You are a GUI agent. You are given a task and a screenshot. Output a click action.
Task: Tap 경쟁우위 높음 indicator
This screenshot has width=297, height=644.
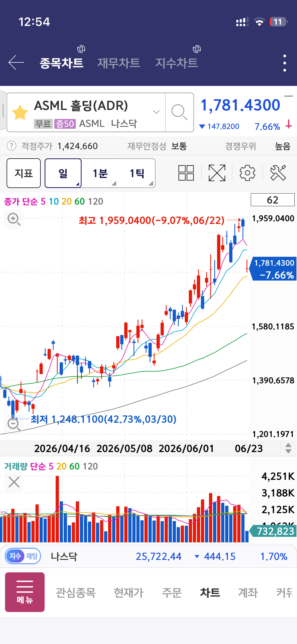[258, 146]
